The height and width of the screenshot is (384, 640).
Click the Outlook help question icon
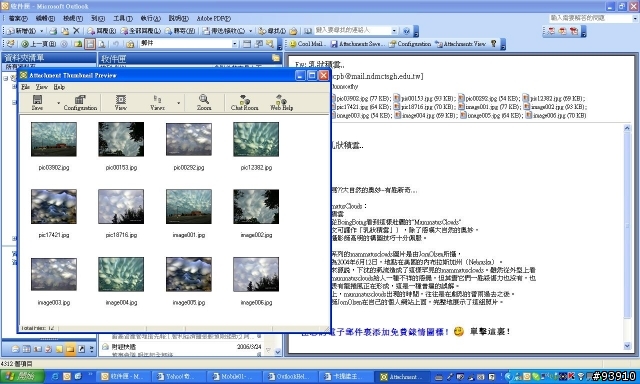tap(406, 31)
